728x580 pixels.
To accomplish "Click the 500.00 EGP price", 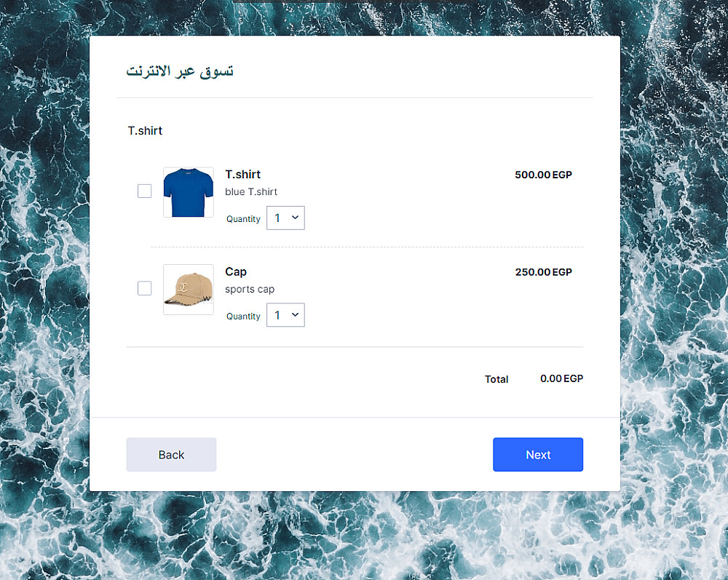I will (x=543, y=175).
